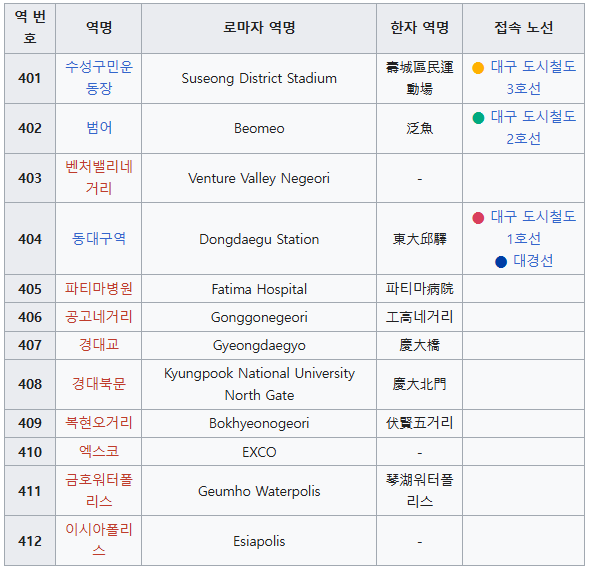Viewport: 589px width, 570px height.
Task: Open the 동대구역 station link
Action: [x=99, y=239]
